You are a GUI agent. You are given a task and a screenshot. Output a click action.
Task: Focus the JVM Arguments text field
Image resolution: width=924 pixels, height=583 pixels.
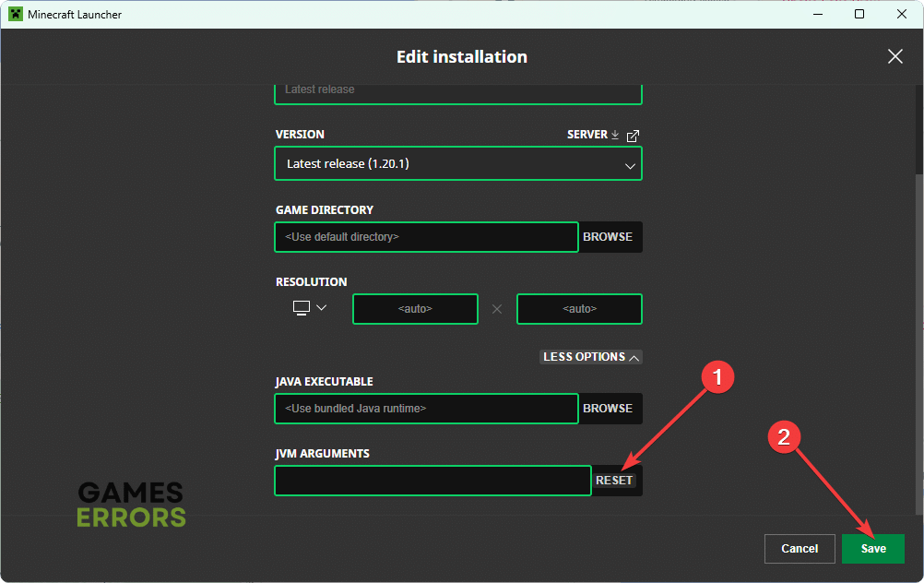[x=432, y=481]
